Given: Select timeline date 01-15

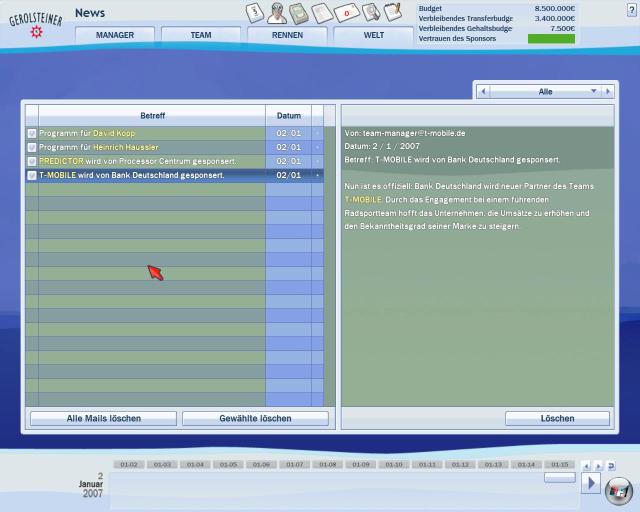Looking at the screenshot, I should [x=560, y=465].
